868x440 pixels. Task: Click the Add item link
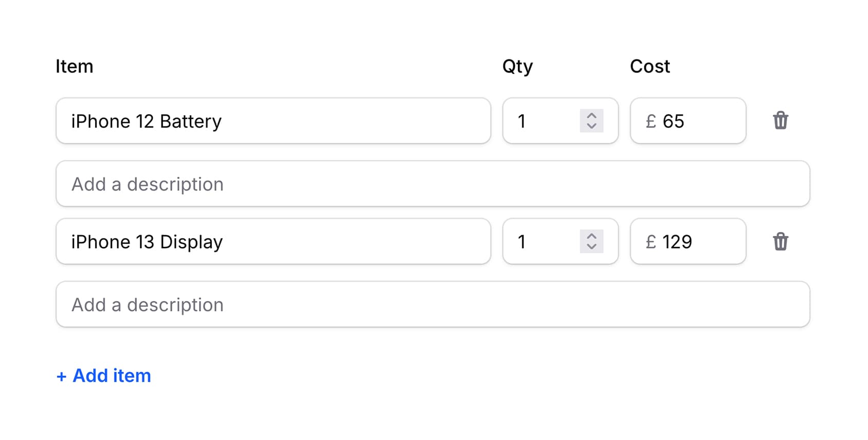[103, 376]
